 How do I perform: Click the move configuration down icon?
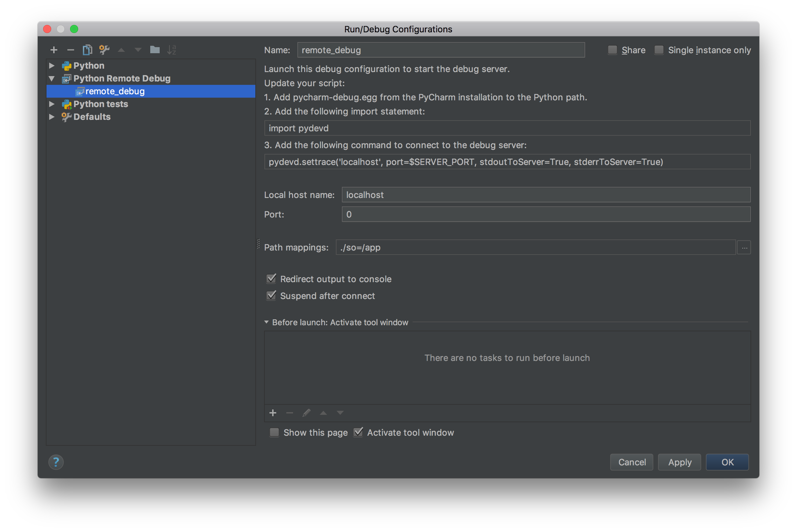click(x=137, y=50)
